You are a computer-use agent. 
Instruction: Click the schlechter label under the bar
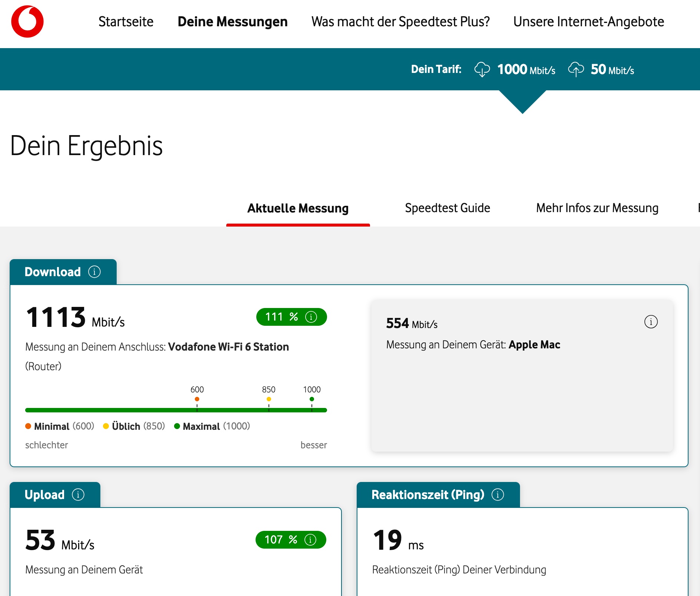(x=47, y=445)
